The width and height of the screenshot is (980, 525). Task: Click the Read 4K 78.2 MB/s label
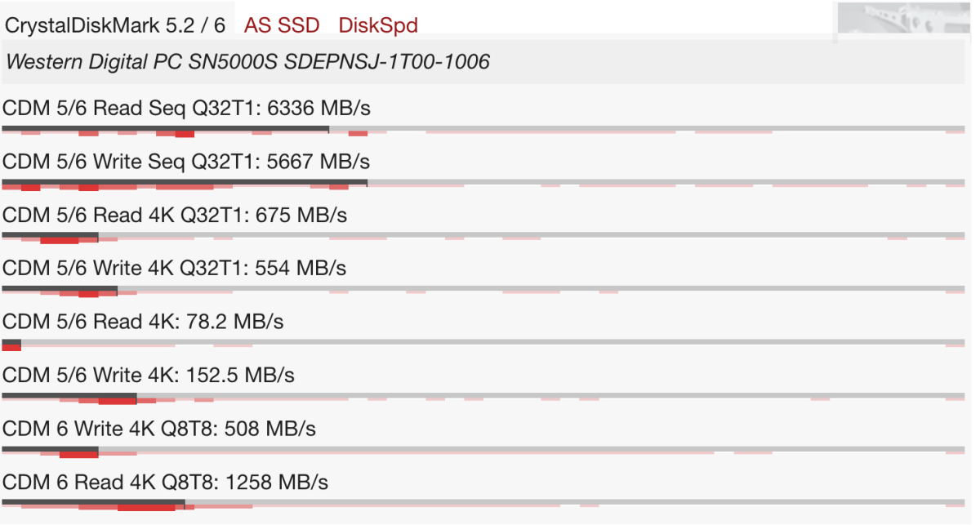pos(143,322)
